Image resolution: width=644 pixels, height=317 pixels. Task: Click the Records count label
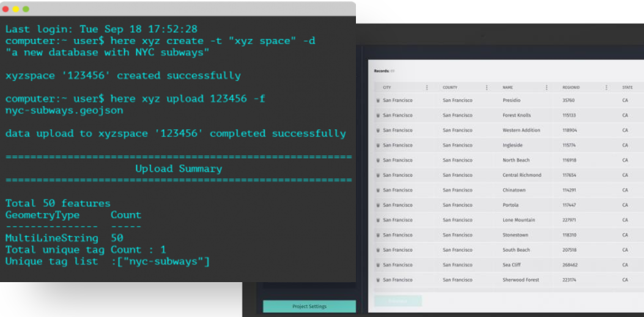coord(384,71)
